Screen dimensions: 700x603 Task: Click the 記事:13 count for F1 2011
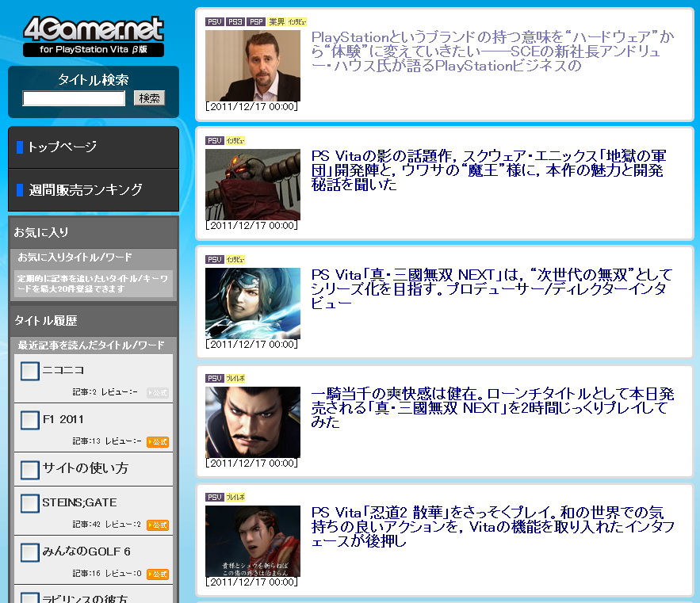(x=86, y=441)
